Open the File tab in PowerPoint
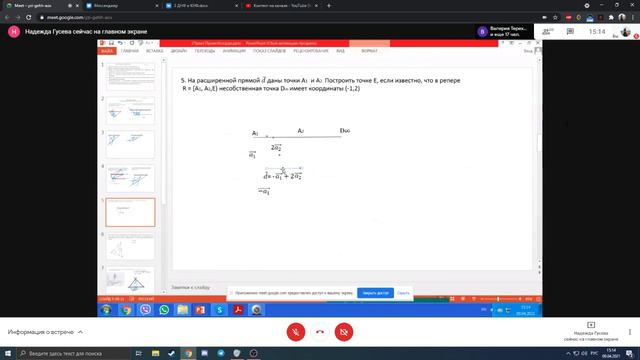The width and height of the screenshot is (640, 360). tap(107, 51)
